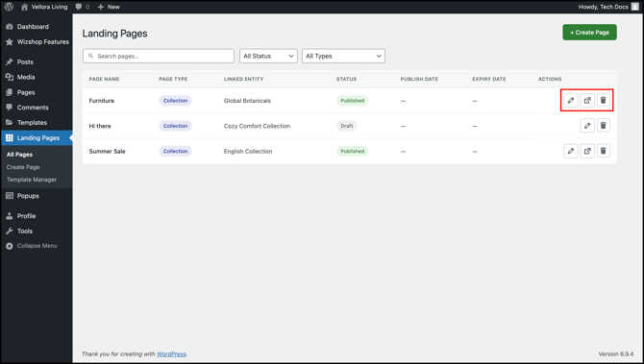The height and width of the screenshot is (364, 644).
Task: Click the Landing Pages heading
Action: coord(114,34)
